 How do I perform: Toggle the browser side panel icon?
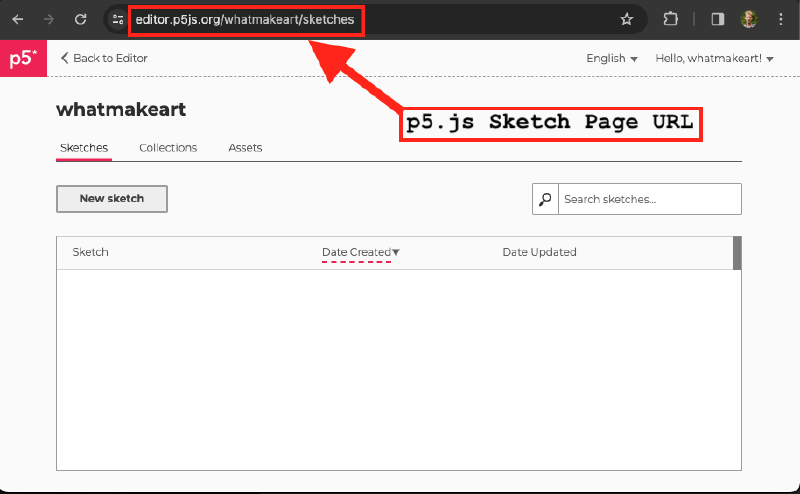(x=717, y=19)
